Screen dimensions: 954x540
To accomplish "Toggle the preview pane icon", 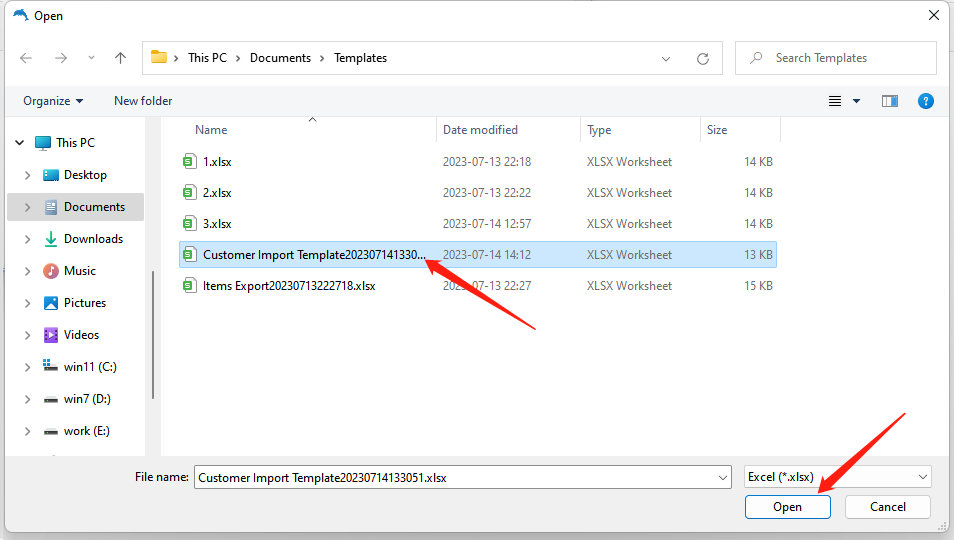I will (890, 101).
